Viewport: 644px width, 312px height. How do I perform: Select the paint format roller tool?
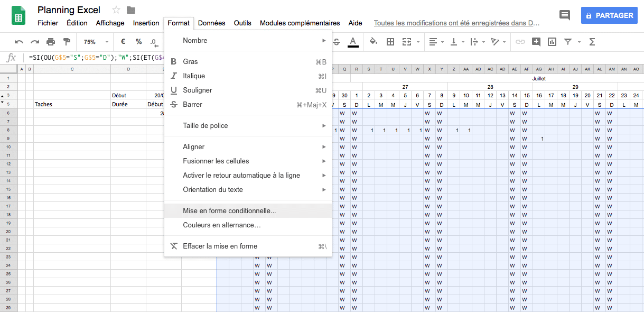(67, 42)
